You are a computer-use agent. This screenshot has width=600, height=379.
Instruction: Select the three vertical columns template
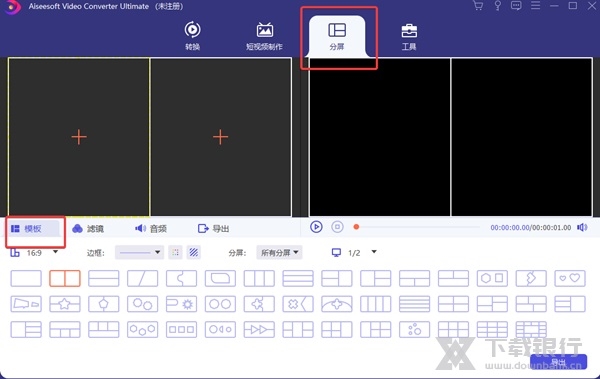pos(259,278)
